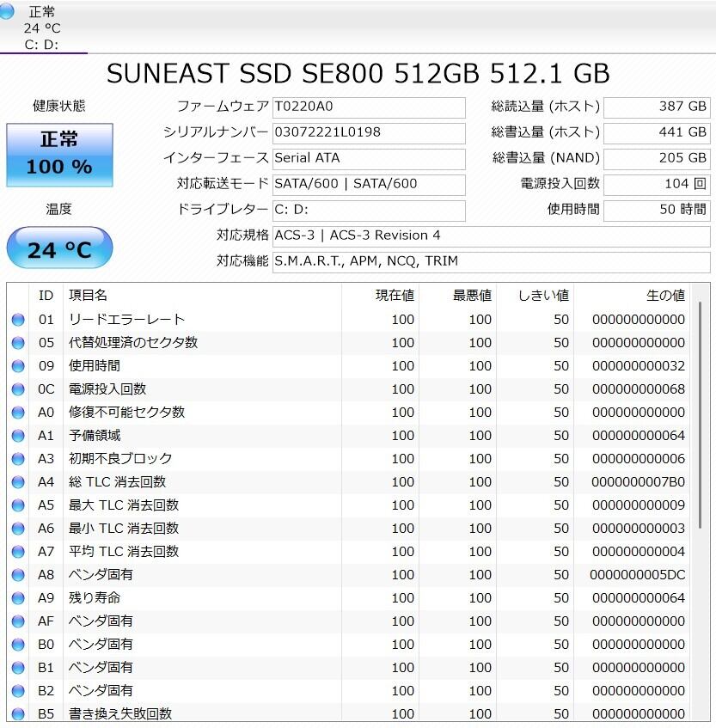Click the 24 °C temperature button
Viewport: 716px width, 728px height.
pyautogui.click(x=59, y=249)
